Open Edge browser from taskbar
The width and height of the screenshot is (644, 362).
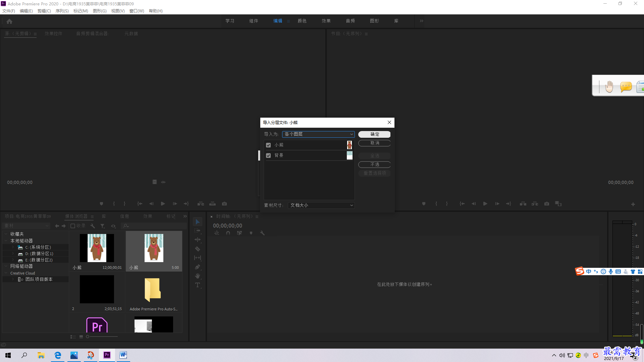58,355
